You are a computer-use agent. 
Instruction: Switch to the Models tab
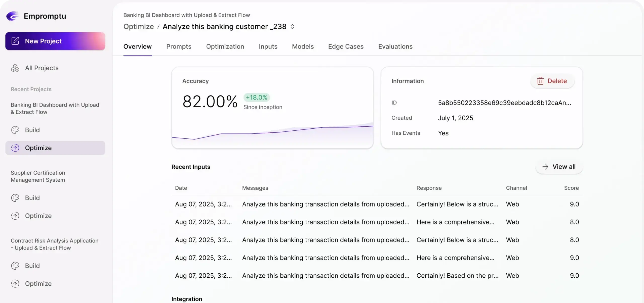(x=302, y=46)
